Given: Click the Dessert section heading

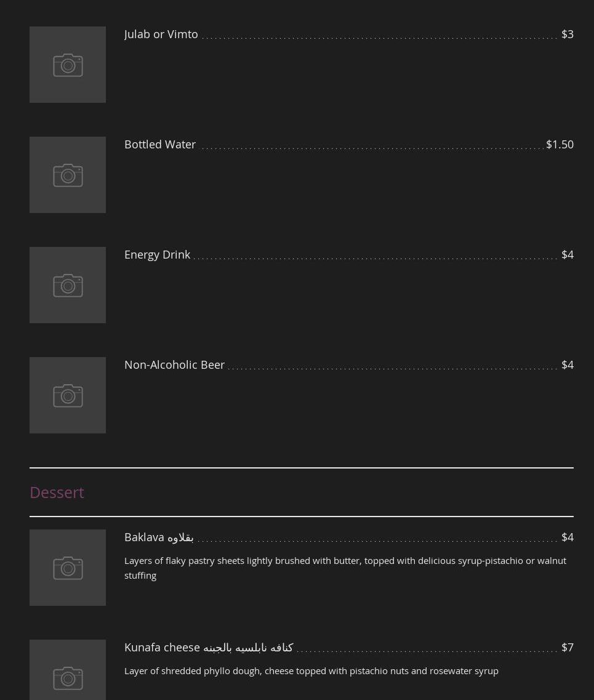Looking at the screenshot, I should (57, 493).
